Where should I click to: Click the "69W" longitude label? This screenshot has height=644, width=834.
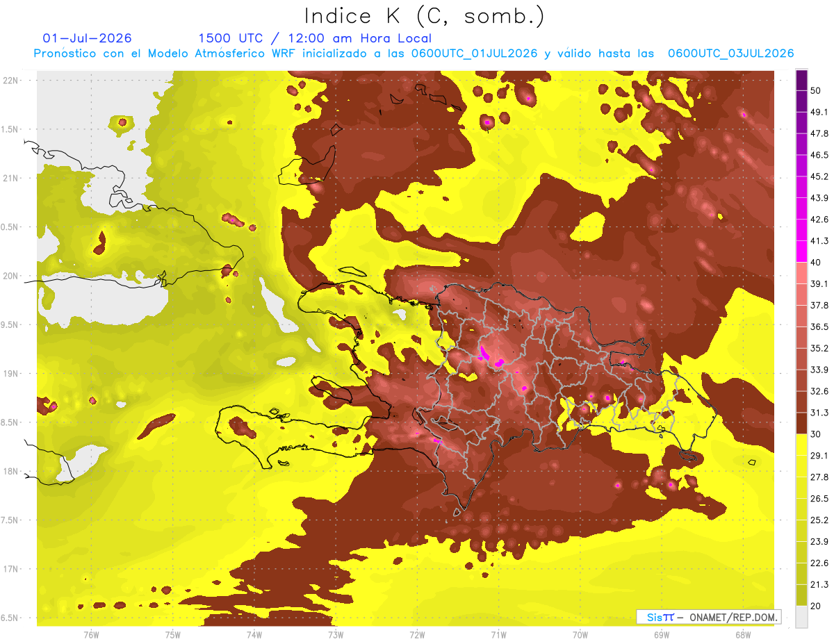click(662, 634)
